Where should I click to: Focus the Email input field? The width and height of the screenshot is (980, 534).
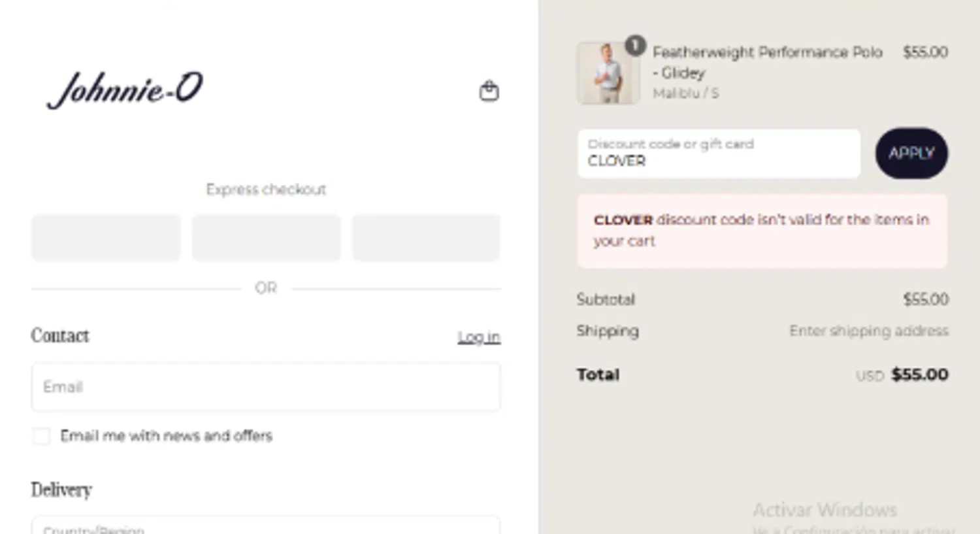(x=266, y=387)
